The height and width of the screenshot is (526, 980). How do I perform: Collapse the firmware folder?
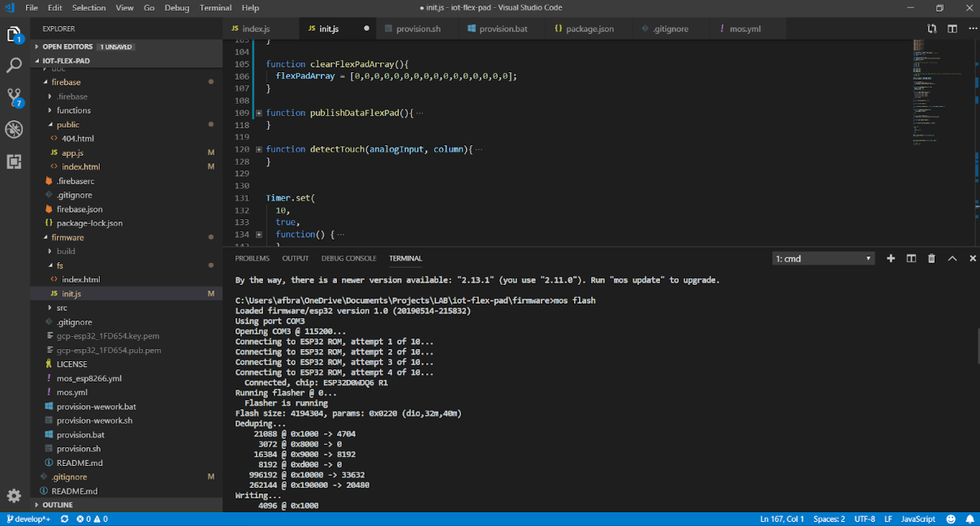pos(45,238)
